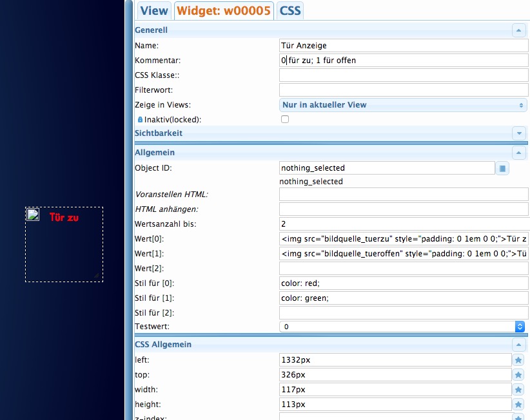
Task: Click the empty Wert[2] input field
Action: [x=404, y=269]
